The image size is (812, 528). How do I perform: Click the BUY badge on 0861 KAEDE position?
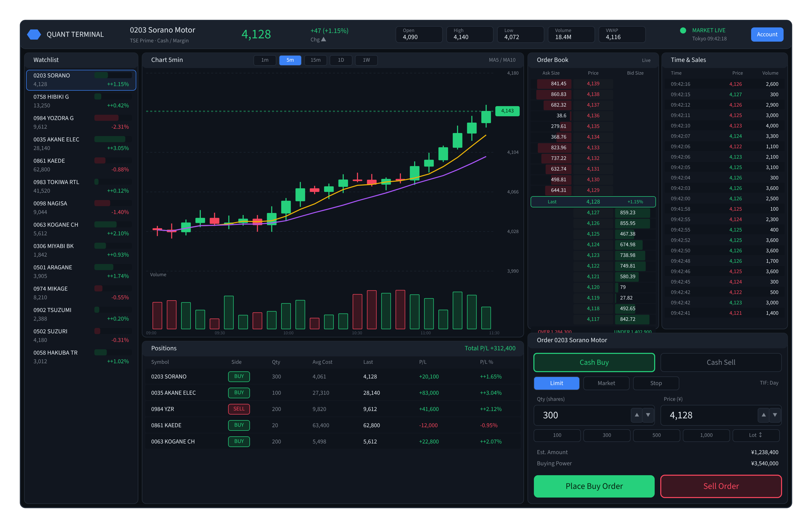tap(239, 425)
